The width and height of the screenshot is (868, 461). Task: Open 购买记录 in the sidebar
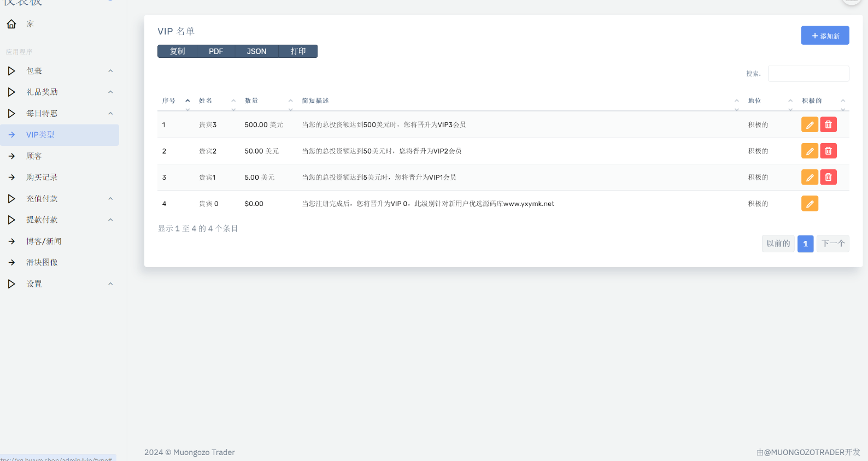tap(42, 178)
